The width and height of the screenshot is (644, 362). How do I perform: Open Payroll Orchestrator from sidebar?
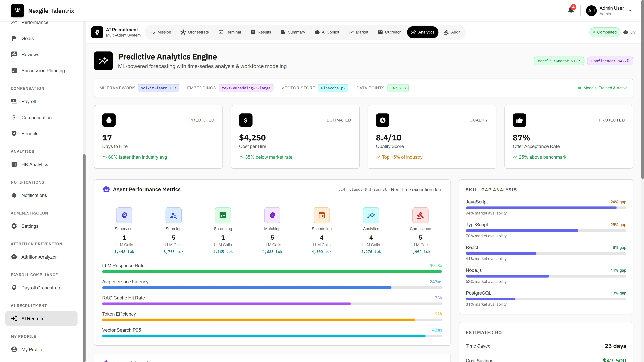point(42,288)
